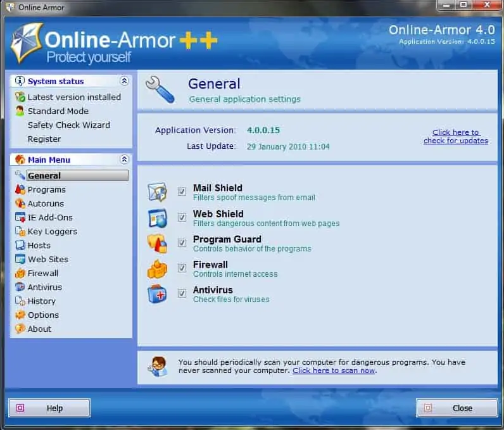Go to Key Loggers section
Screen dimensions: 504x430
(x=53, y=231)
